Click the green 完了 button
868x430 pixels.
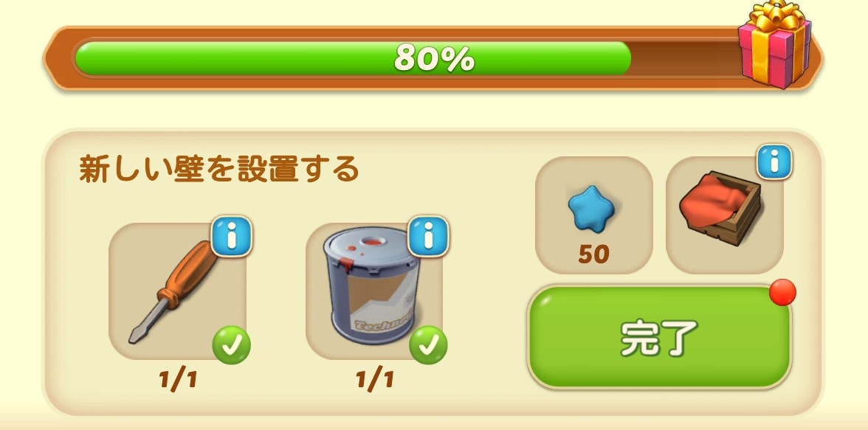(659, 336)
